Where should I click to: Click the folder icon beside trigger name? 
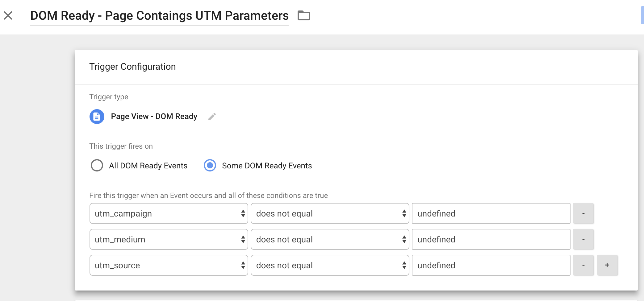tap(303, 15)
